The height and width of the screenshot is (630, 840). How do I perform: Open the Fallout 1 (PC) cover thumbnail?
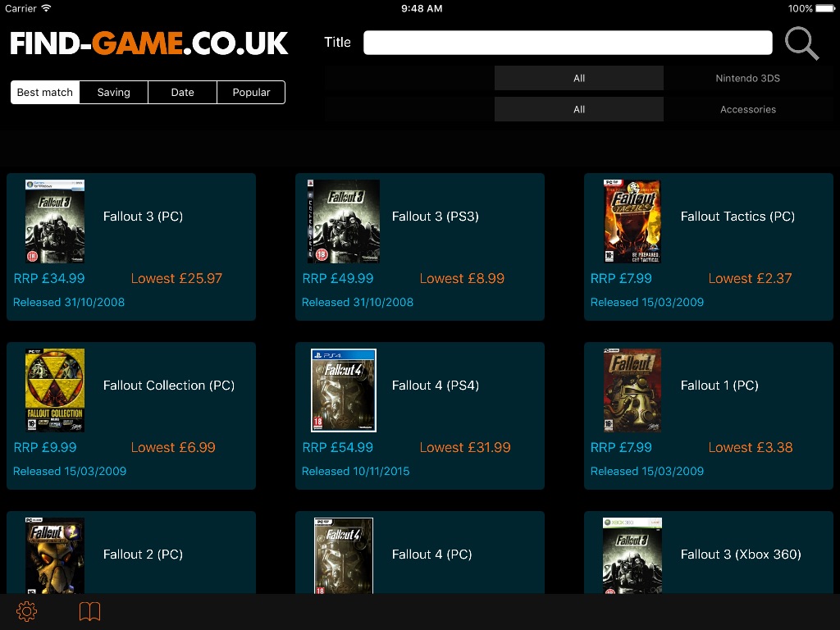pos(632,390)
